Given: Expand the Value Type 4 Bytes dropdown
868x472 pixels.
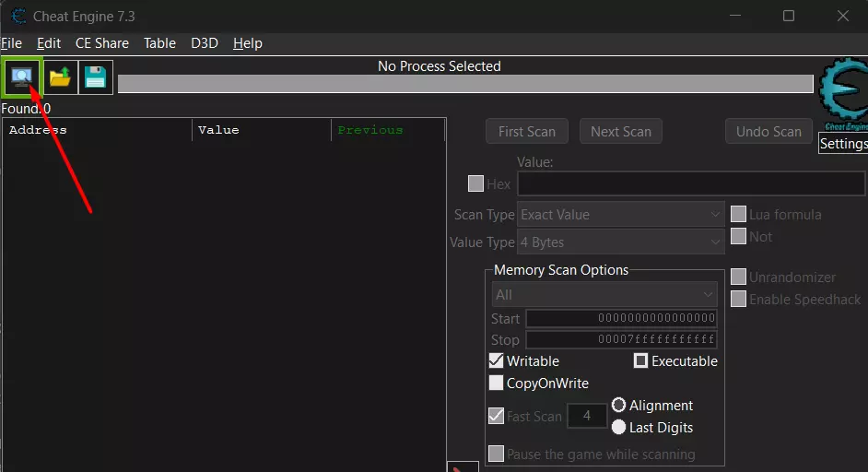Looking at the screenshot, I should click(620, 242).
